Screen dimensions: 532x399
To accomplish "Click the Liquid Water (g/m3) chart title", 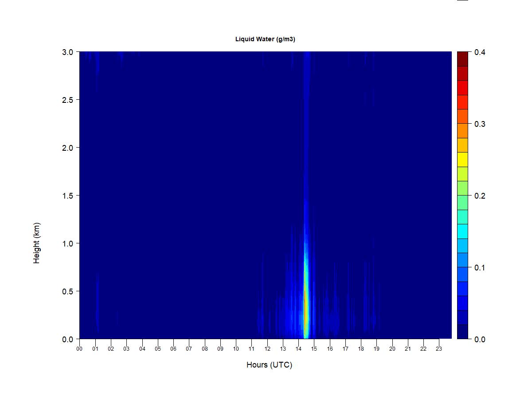I will tap(265, 39).
